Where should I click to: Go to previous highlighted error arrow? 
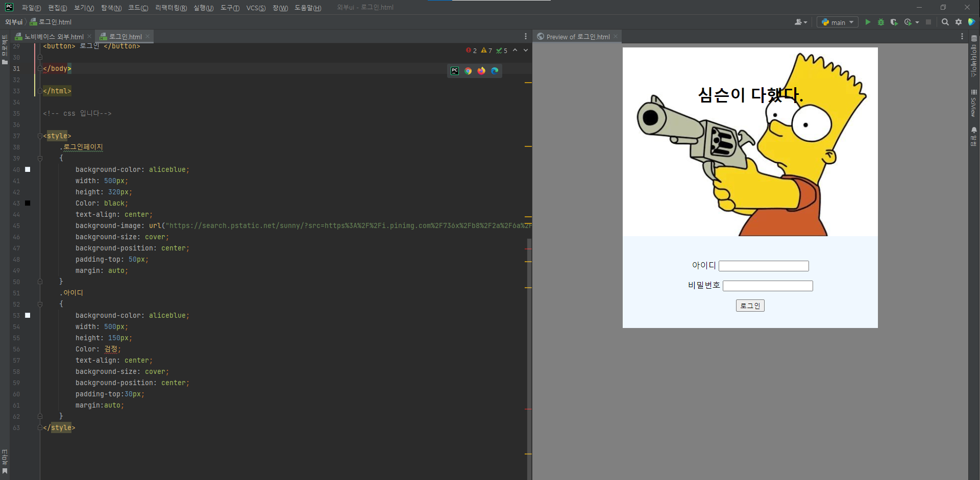click(515, 50)
